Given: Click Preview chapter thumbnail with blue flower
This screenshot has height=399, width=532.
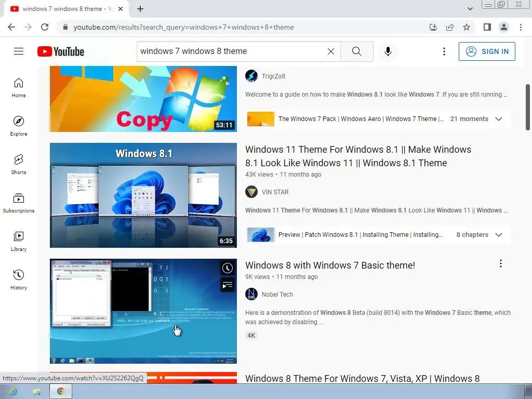Looking at the screenshot, I should 261,235.
